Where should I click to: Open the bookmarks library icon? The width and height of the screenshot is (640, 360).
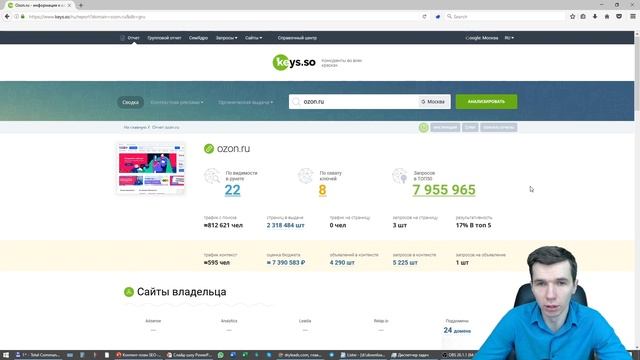click(583, 17)
